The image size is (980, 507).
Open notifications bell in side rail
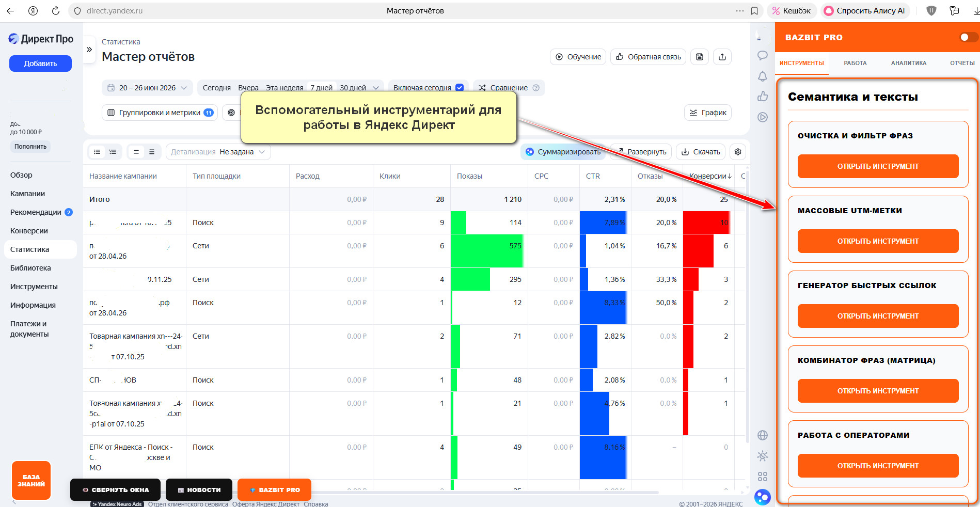click(762, 76)
